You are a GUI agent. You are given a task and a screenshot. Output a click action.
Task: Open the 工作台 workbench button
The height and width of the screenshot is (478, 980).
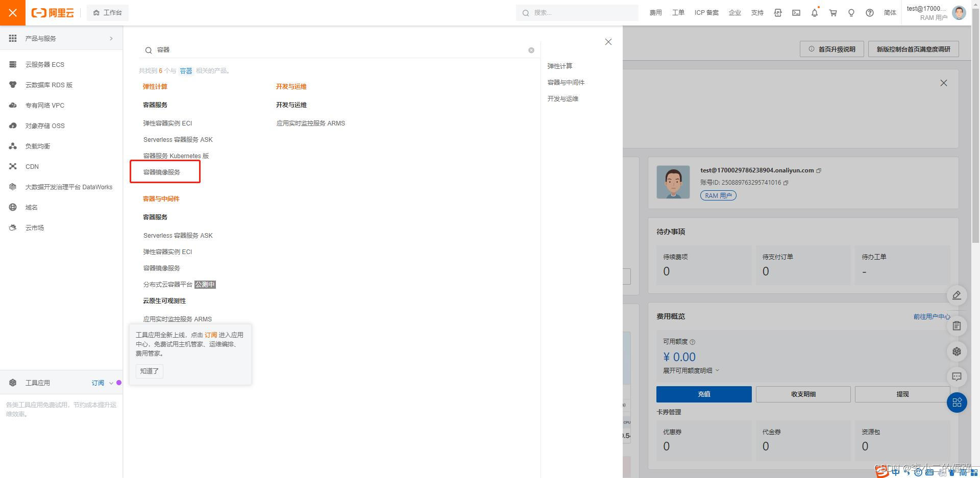(x=108, y=13)
